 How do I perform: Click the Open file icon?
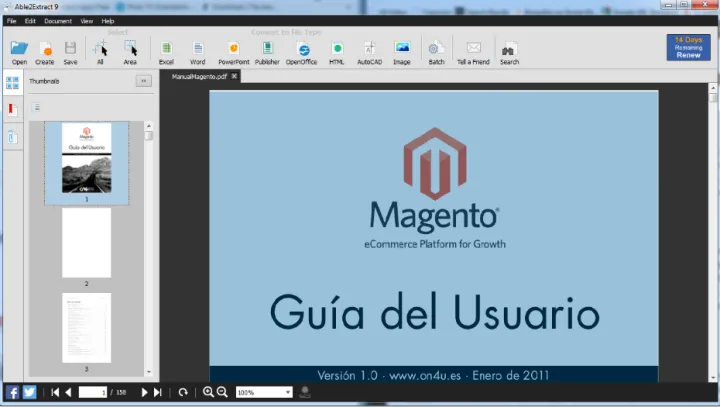coord(19,51)
